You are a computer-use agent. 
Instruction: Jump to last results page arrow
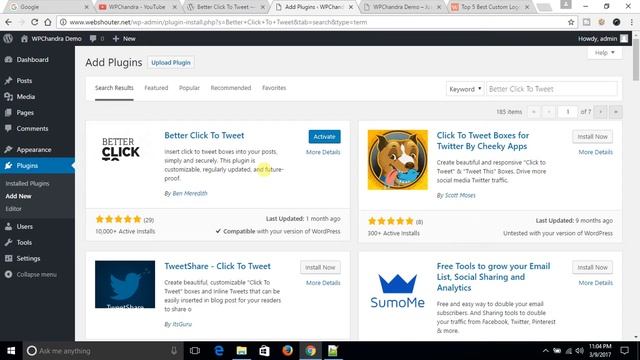pyautogui.click(x=616, y=112)
